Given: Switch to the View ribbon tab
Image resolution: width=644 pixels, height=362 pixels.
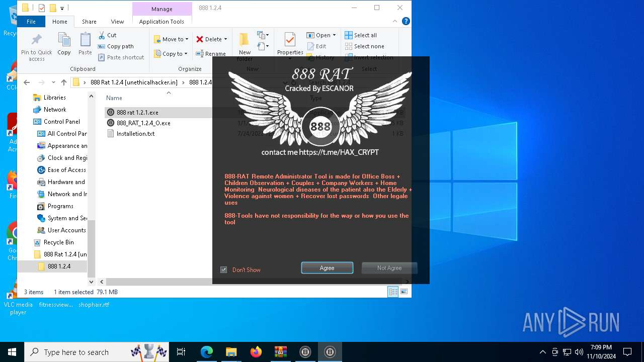Looking at the screenshot, I should tap(117, 22).
